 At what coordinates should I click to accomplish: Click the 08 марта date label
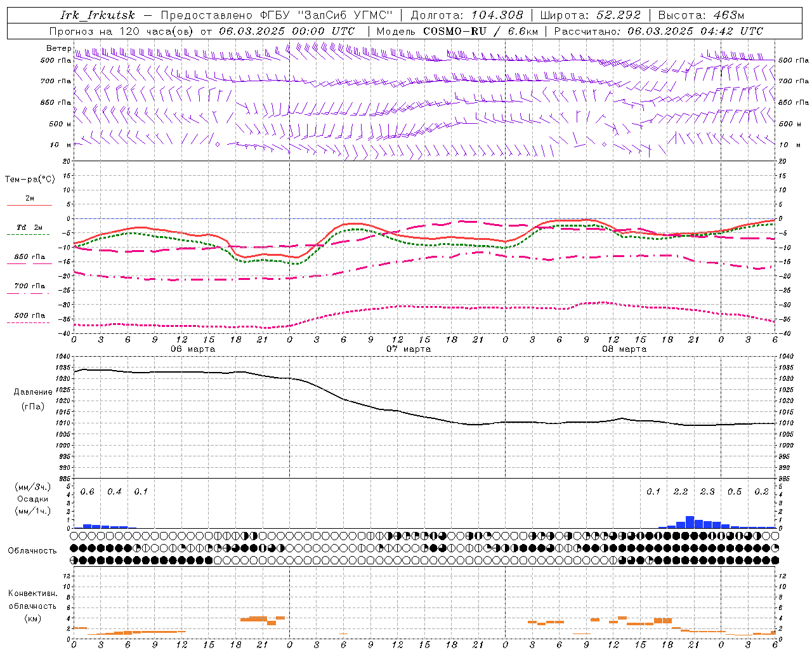coord(624,349)
